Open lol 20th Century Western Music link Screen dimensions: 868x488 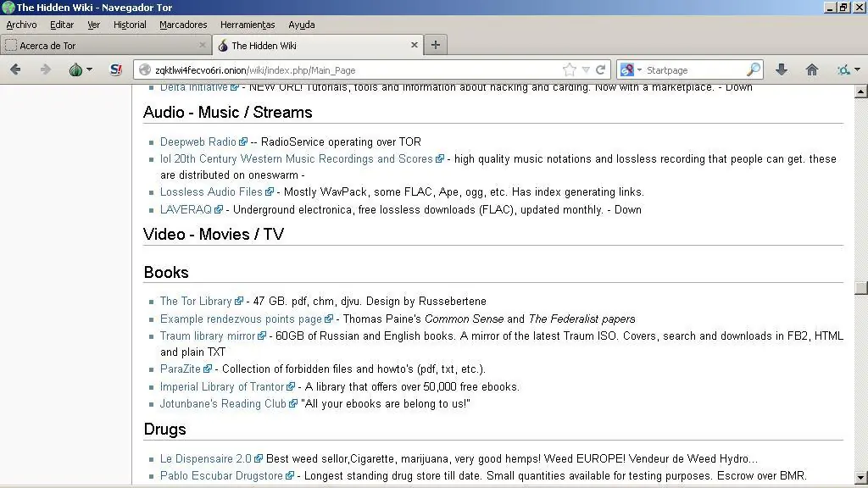click(296, 159)
